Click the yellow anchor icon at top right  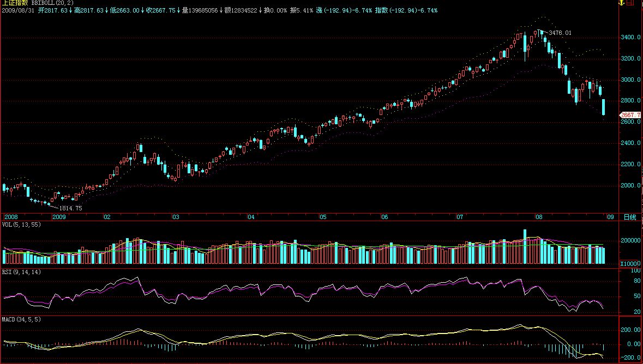(x=621, y=3)
